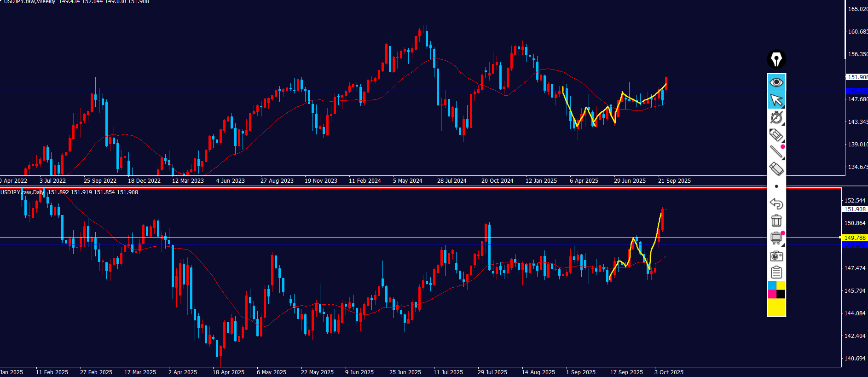This screenshot has height=377, width=868.
Task: Expand whiteboard options corner arrow
Action: [783, 244]
